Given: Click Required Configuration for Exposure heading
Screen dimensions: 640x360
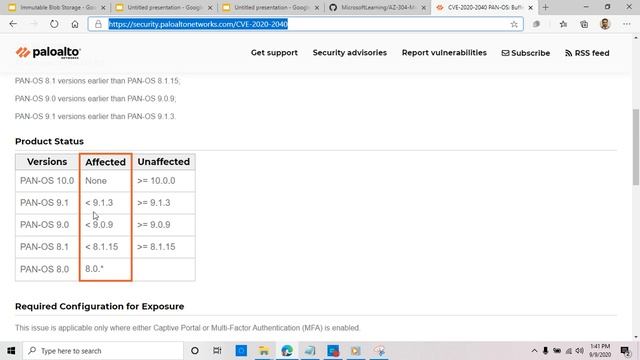Looking at the screenshot, I should [100, 306].
